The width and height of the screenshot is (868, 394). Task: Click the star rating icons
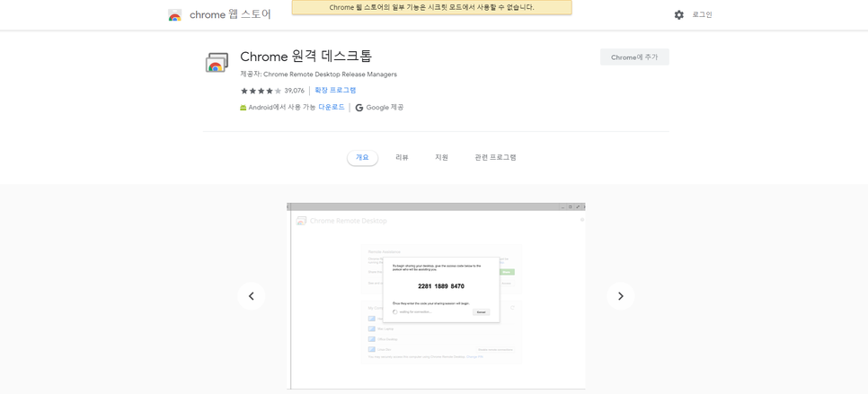click(261, 91)
